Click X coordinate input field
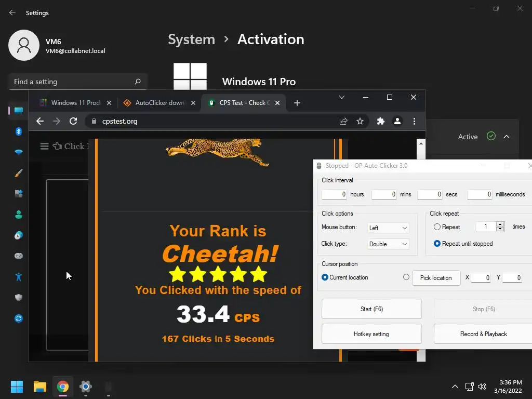This screenshot has height=399, width=532. pos(481,278)
